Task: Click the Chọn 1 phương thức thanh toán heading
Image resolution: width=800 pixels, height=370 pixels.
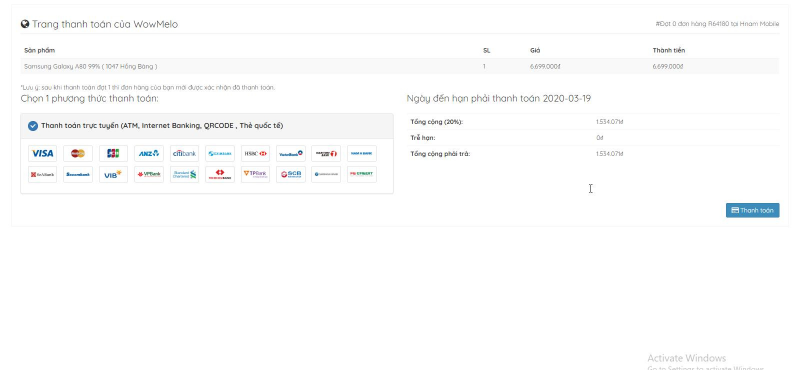Action: 89,98
